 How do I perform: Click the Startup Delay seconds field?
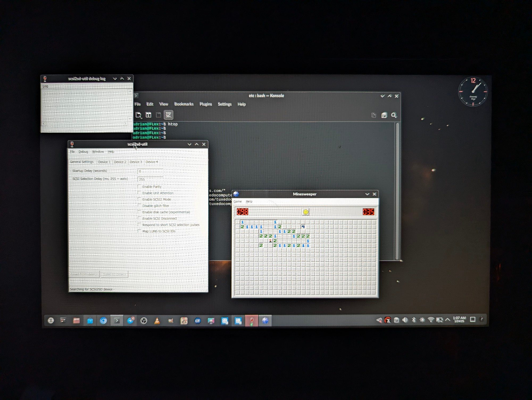[x=150, y=171]
